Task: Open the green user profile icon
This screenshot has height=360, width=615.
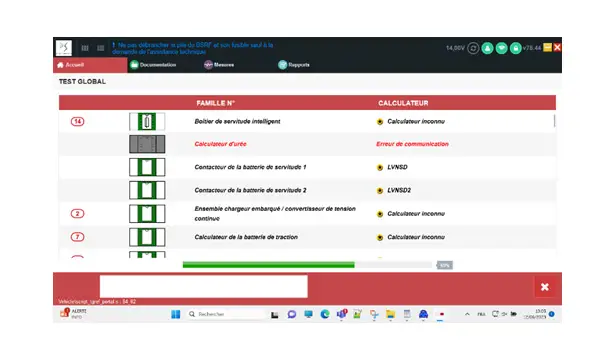Action: (487, 48)
